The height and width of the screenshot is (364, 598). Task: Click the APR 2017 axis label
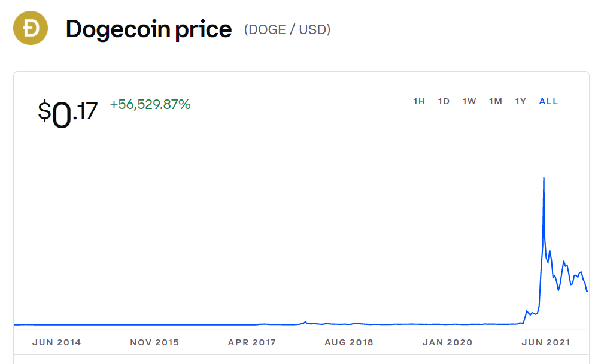[251, 342]
